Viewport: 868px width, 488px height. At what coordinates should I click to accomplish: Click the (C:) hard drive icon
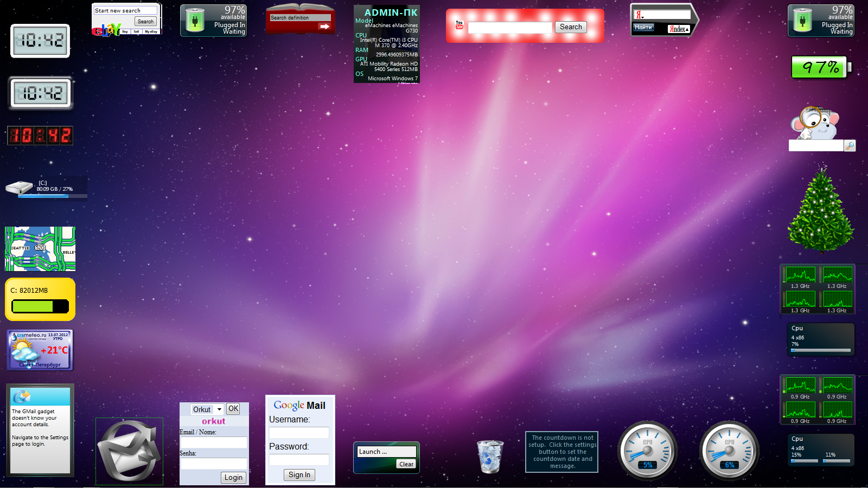20,188
